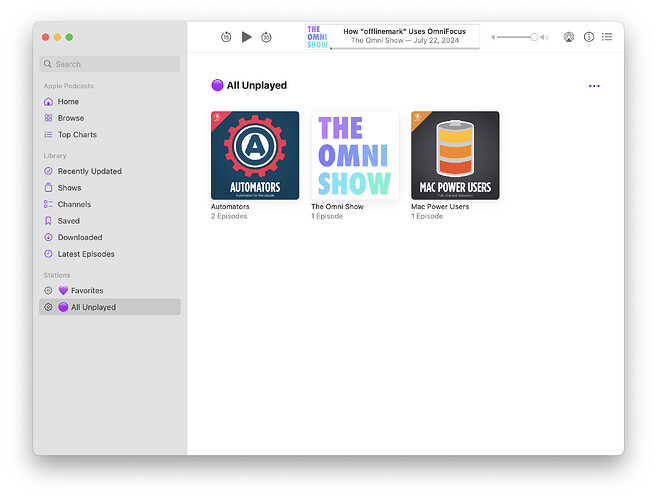Open the AirPlay output icon
Screen dimensions: 657x499
pos(569,37)
